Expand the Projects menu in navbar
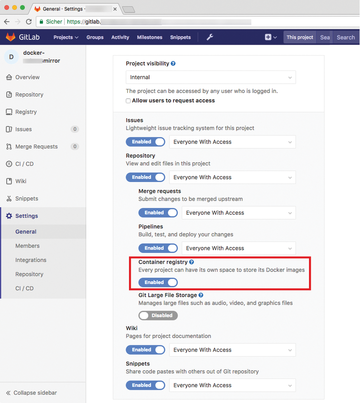360x403 pixels. pyautogui.click(x=66, y=37)
